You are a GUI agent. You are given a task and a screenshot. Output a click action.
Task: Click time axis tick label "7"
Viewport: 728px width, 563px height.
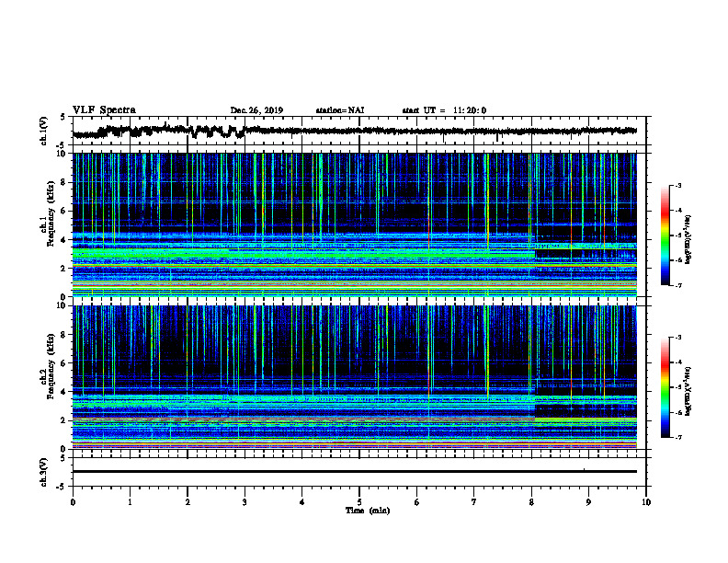(x=474, y=502)
